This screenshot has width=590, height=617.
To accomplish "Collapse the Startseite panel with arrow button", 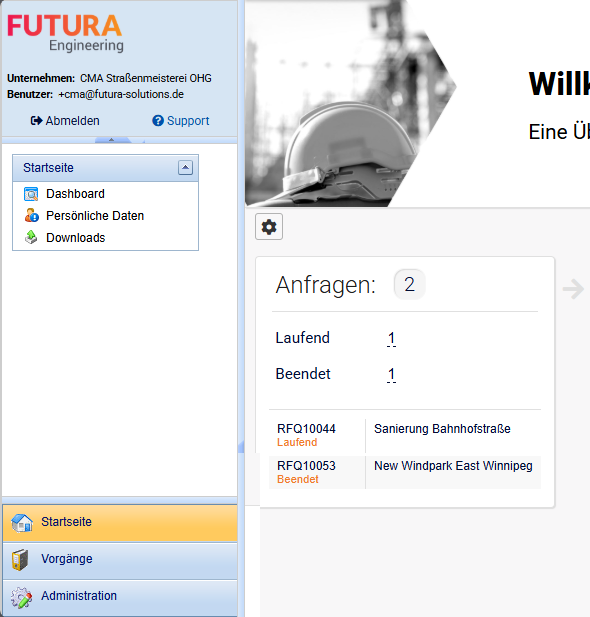I will tap(185, 168).
